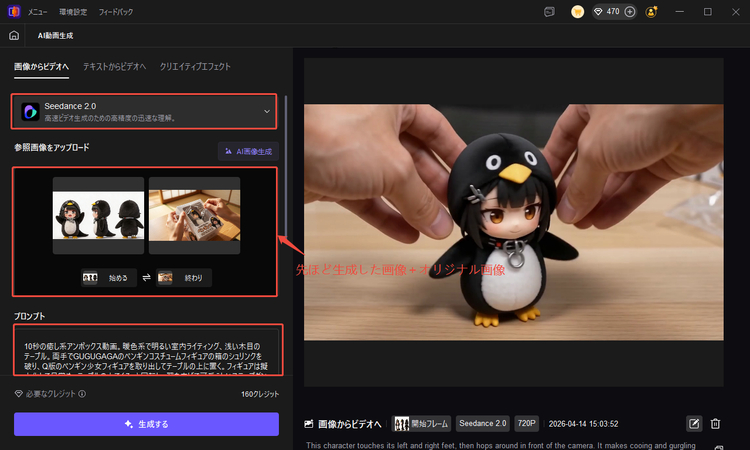Click the AI画像生成 button

(248, 152)
